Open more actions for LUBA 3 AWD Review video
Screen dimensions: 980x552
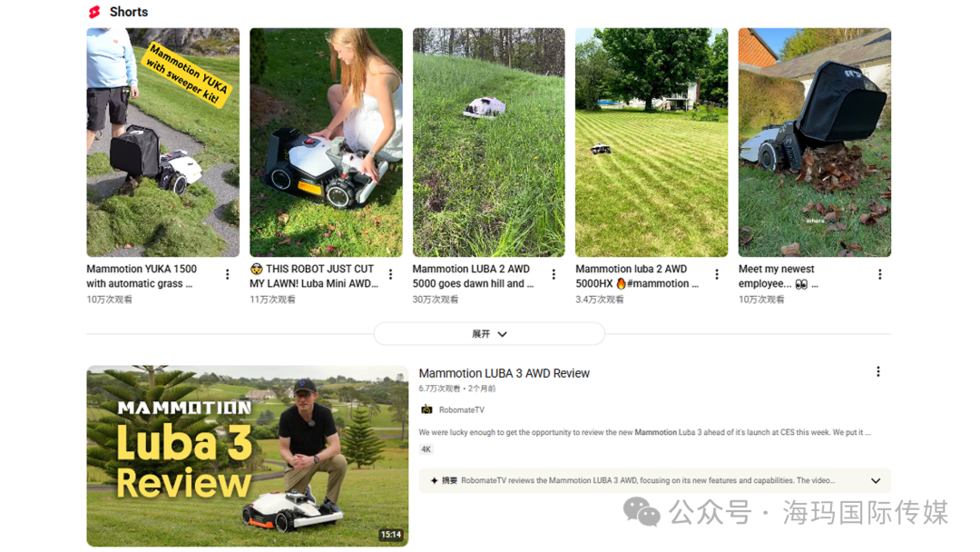point(878,372)
